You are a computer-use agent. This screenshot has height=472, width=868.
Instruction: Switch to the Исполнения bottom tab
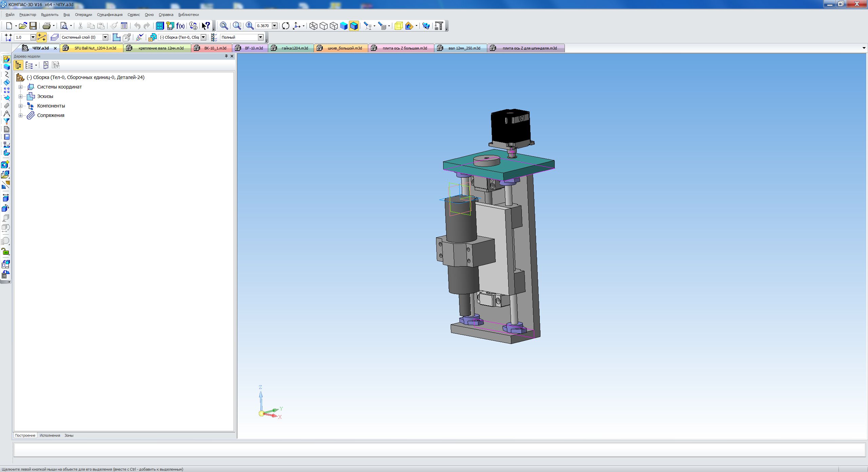(x=50, y=435)
